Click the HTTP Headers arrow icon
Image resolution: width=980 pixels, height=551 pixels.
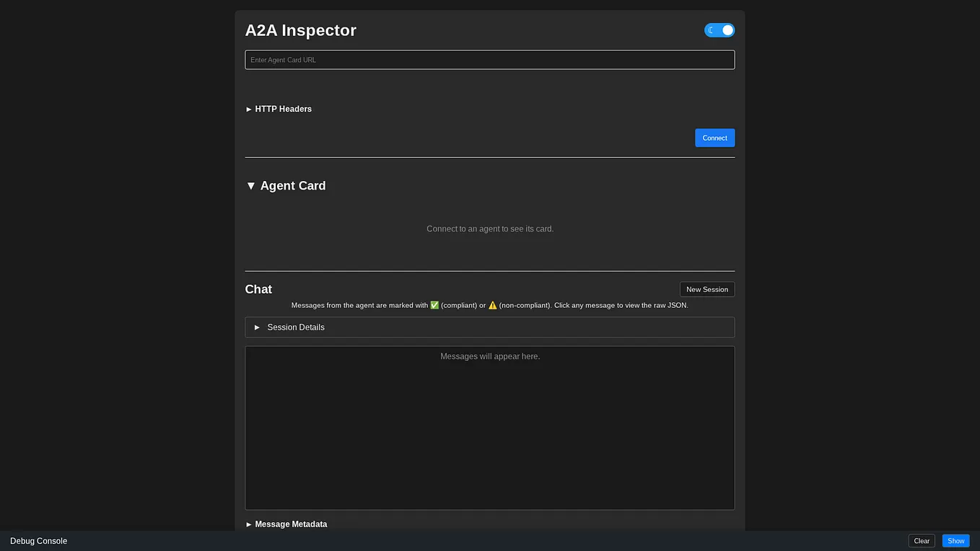coord(249,108)
